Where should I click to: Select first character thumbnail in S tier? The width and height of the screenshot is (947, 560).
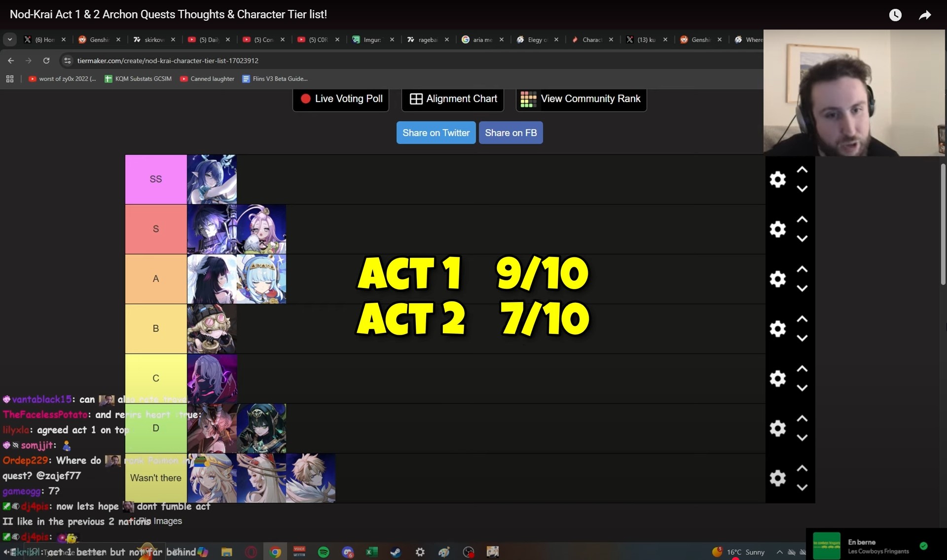pyautogui.click(x=212, y=229)
